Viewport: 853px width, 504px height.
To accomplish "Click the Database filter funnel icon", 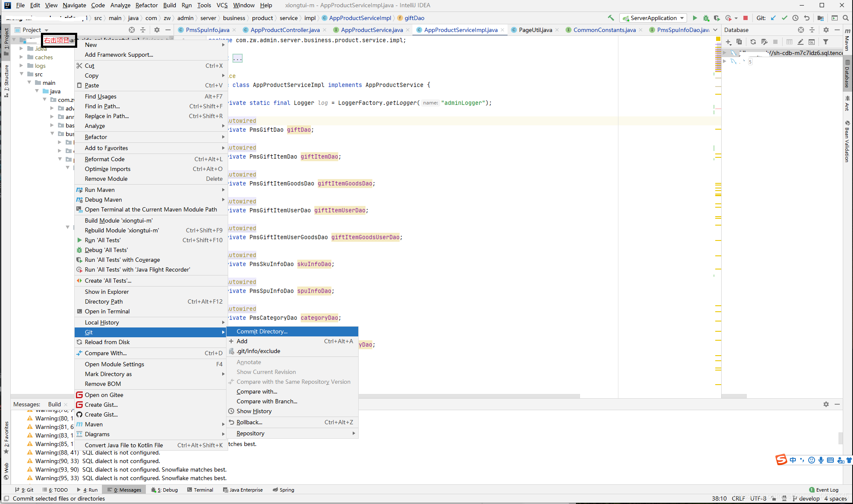I will click(826, 42).
